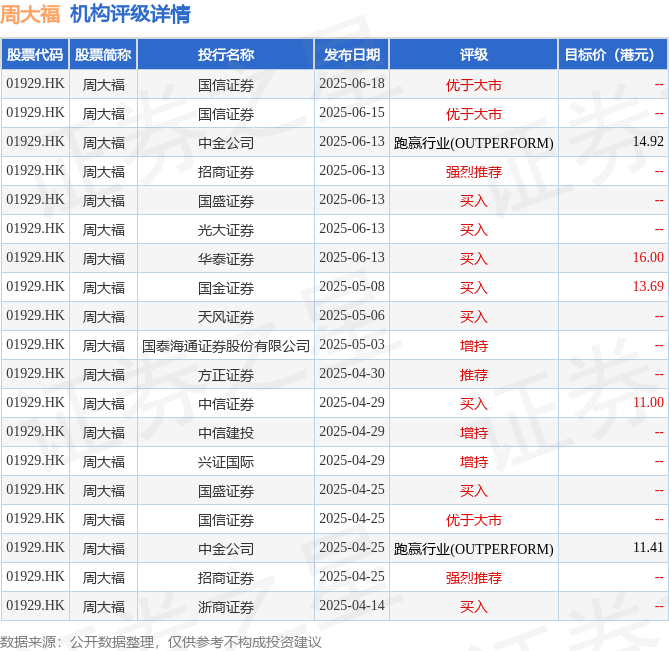669x651 pixels.
Task: Click the date 2025-05-06
Action: [x=352, y=316]
